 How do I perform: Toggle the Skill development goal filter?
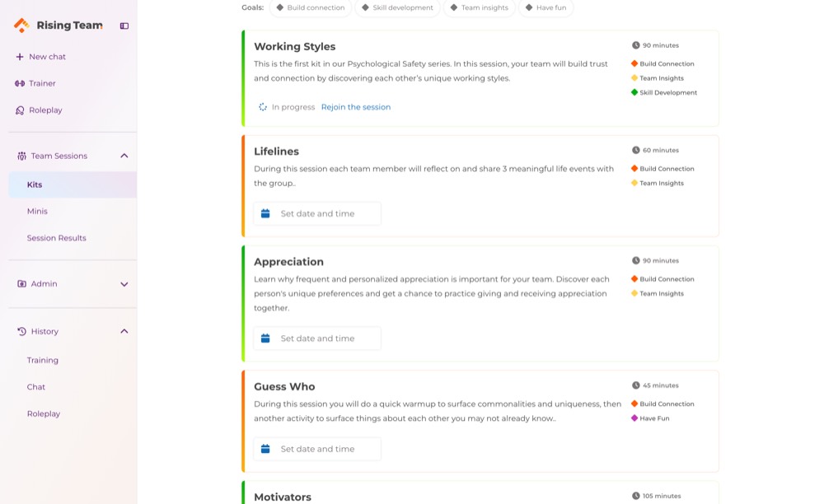(x=397, y=8)
